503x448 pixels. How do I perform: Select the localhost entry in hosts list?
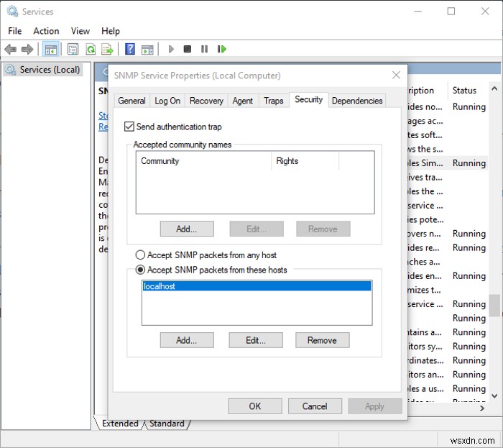tap(257, 286)
